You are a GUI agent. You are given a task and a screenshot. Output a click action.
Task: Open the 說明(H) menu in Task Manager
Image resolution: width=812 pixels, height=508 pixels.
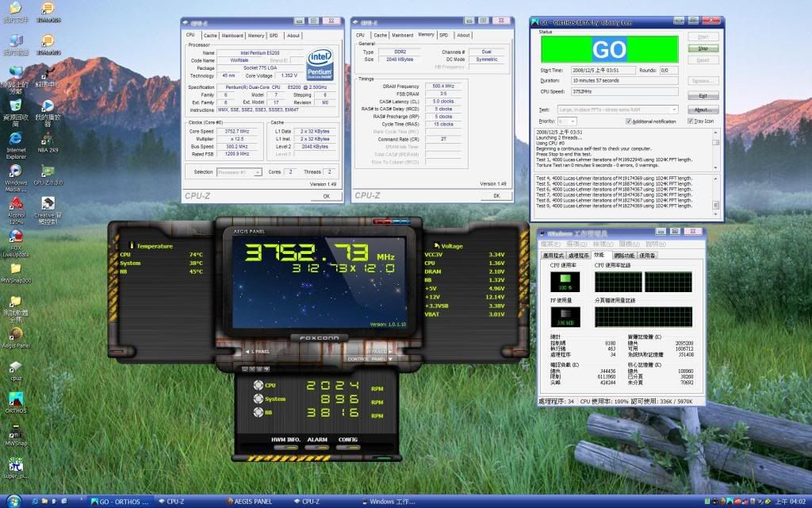point(656,244)
